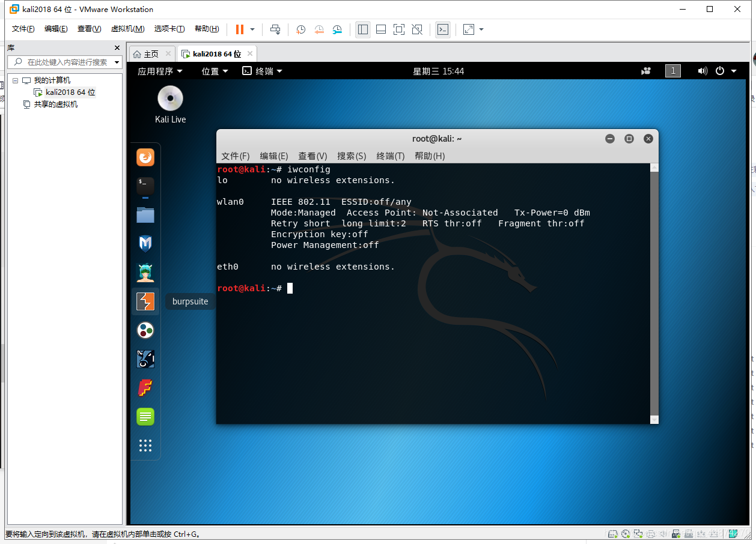Viewport: 756px width, 544px height.
Task: Launch Faraday red F dock icon
Action: coord(145,388)
